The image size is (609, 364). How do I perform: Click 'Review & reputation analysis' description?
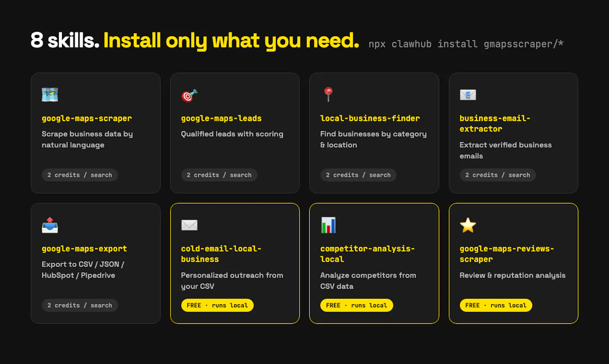512,275
